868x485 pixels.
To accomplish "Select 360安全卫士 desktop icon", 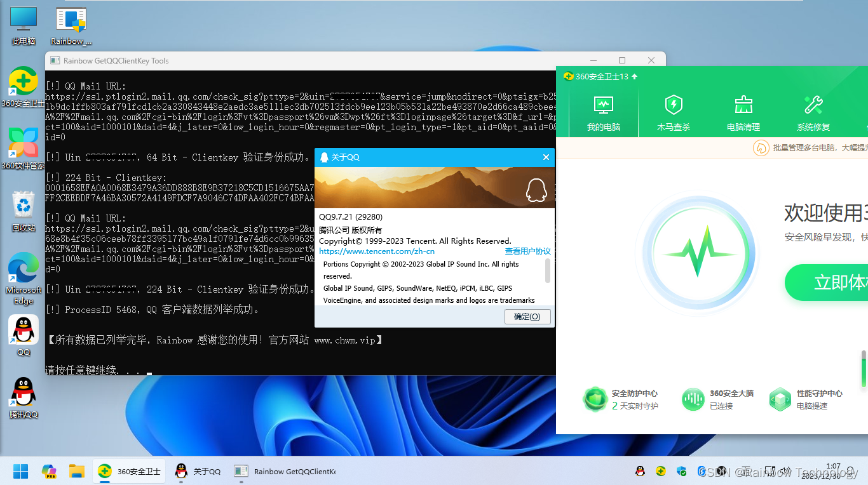I will (24, 87).
